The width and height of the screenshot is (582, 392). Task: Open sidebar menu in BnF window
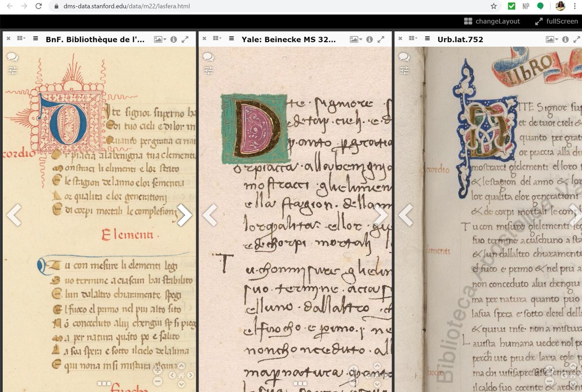click(x=35, y=39)
